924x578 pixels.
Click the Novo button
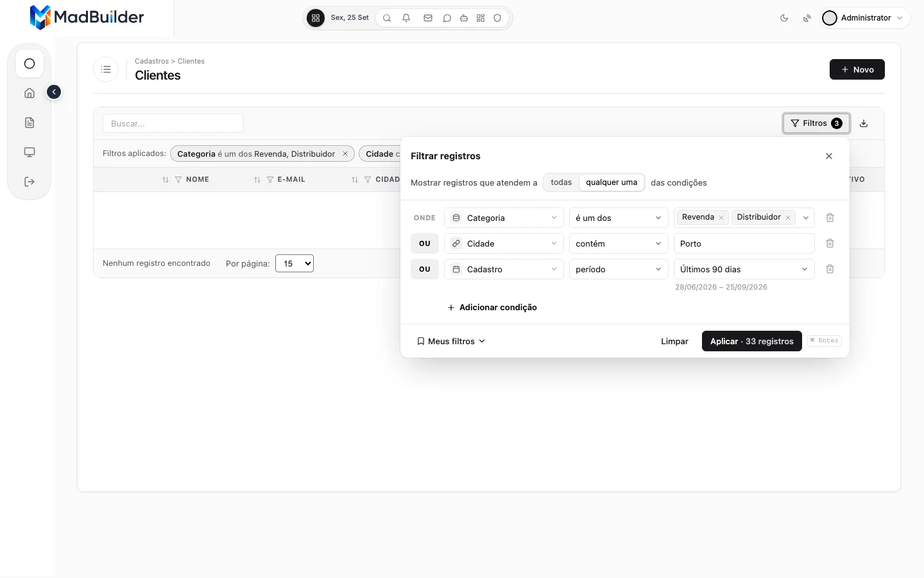pos(857,69)
